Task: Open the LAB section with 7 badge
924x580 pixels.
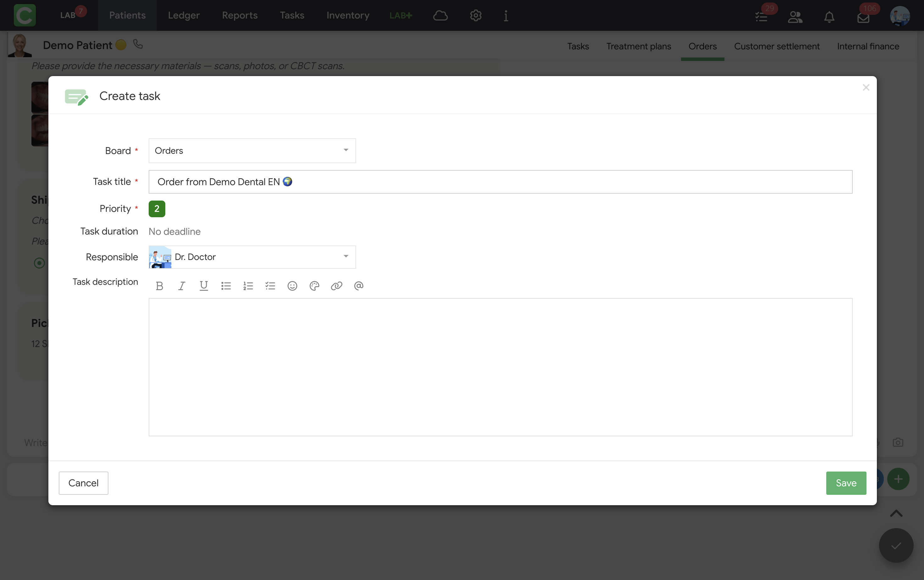Action: (x=73, y=14)
